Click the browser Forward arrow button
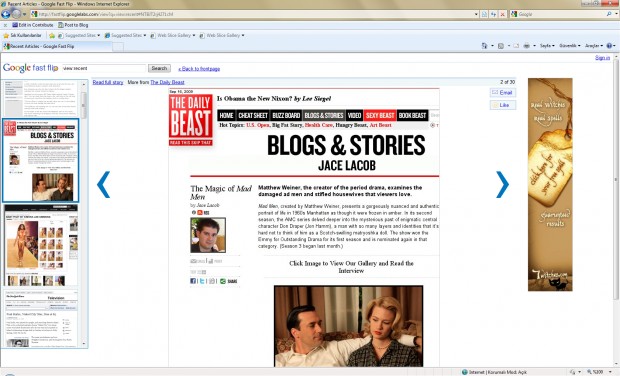The image size is (620, 376). pyautogui.click(x=16, y=14)
